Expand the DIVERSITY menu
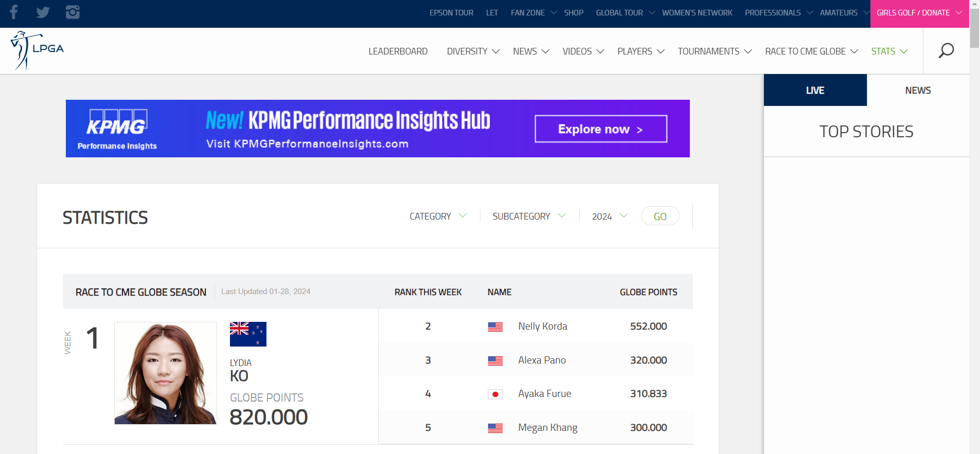 point(473,51)
